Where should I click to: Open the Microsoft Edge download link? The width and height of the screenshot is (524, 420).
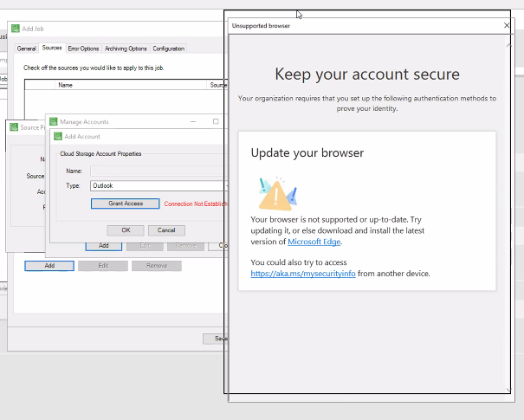pos(314,242)
